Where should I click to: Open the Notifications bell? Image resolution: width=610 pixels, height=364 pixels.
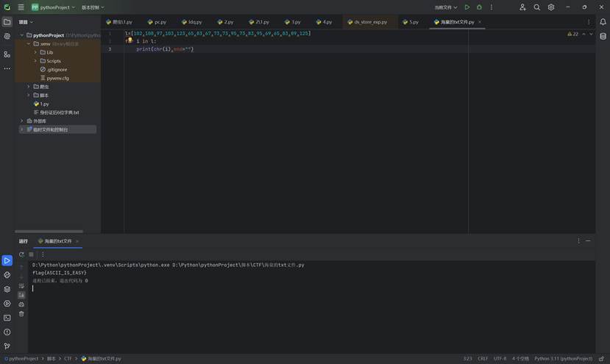pos(603,22)
